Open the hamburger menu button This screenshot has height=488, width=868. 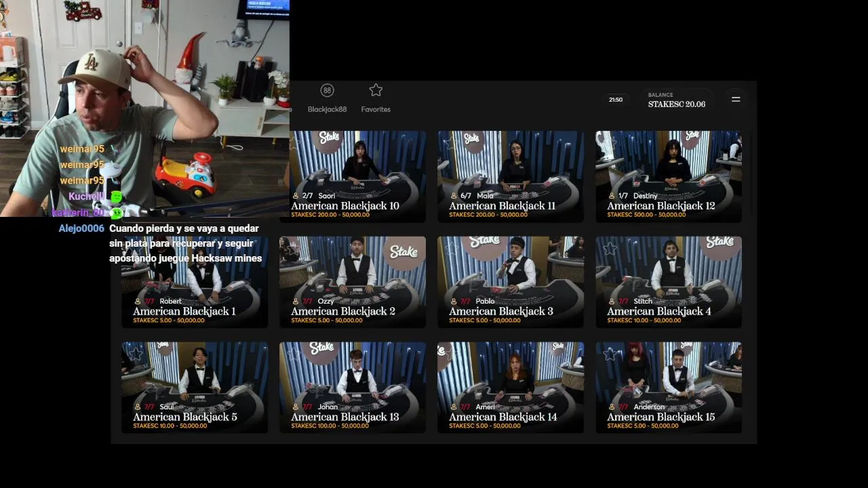[736, 99]
